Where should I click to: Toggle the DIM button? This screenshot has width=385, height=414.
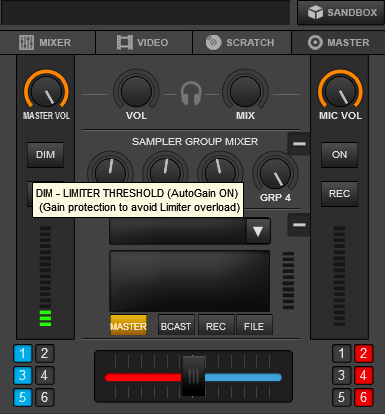[45, 155]
